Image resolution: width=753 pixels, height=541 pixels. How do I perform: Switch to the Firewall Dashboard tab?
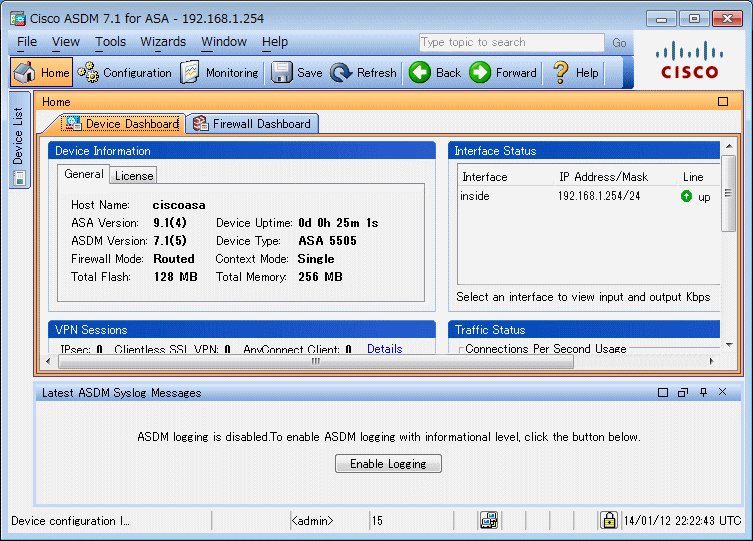point(252,124)
